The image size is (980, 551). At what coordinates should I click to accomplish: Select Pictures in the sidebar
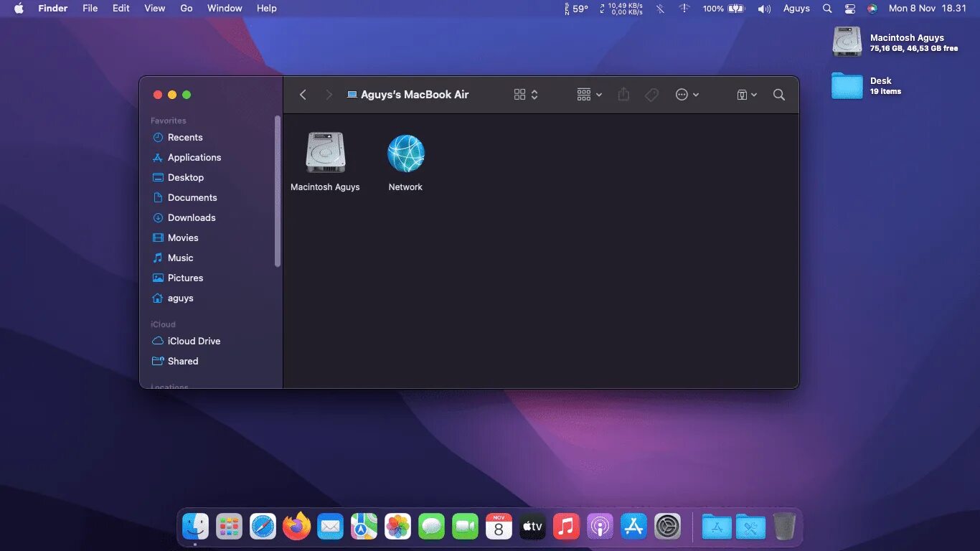point(177,278)
